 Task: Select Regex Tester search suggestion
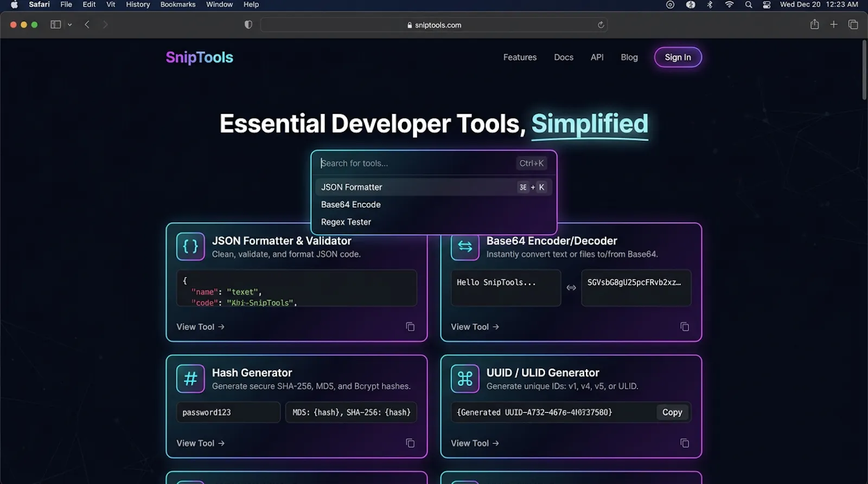coord(433,222)
